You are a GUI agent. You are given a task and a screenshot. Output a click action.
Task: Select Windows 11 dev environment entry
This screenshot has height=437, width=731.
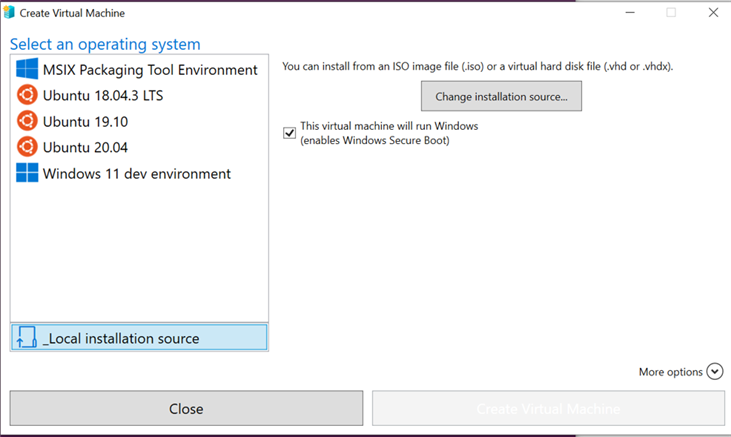pyautogui.click(x=139, y=173)
